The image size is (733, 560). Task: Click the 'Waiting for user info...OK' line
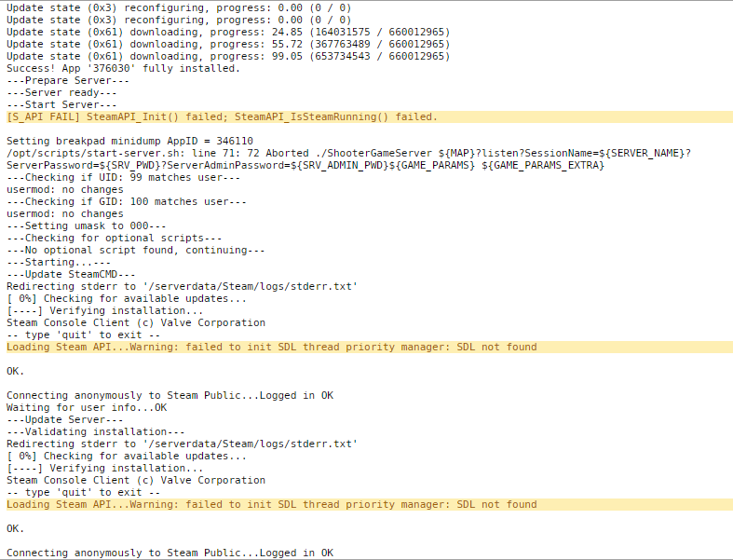tap(87, 407)
